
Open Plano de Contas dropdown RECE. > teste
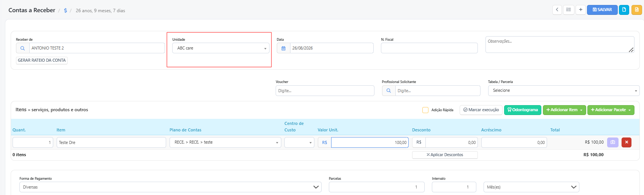point(225,142)
